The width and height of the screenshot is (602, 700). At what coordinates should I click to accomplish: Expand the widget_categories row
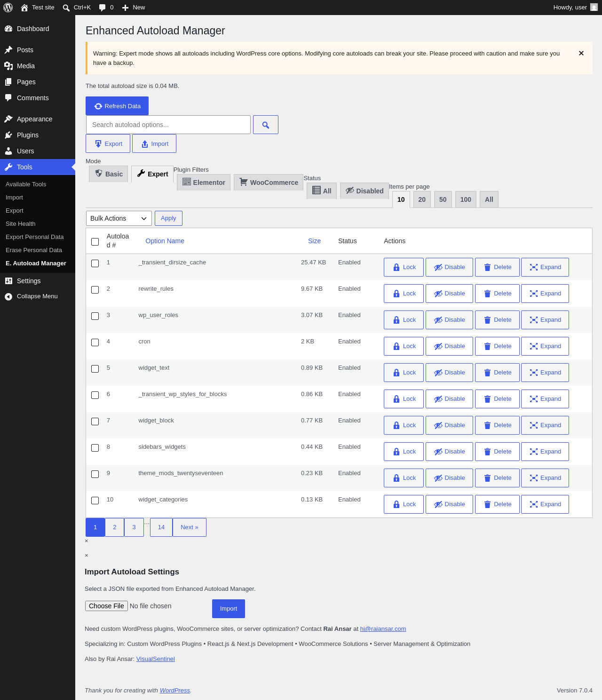(x=545, y=504)
